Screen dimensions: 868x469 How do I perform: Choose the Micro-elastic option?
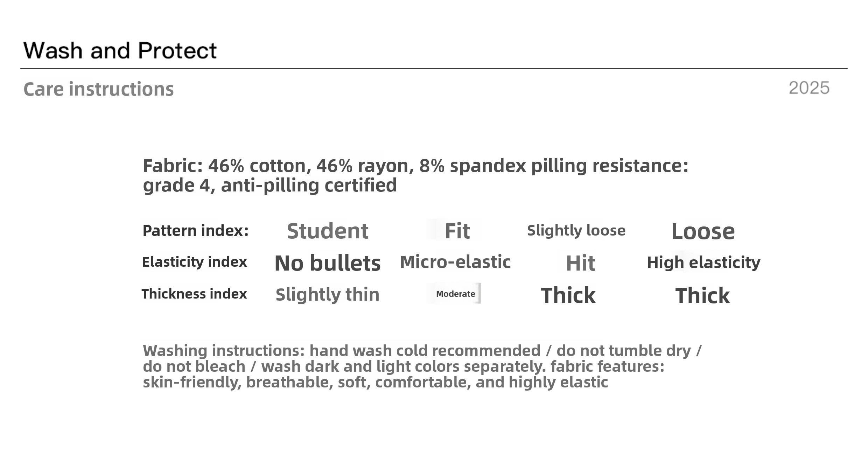click(x=455, y=262)
